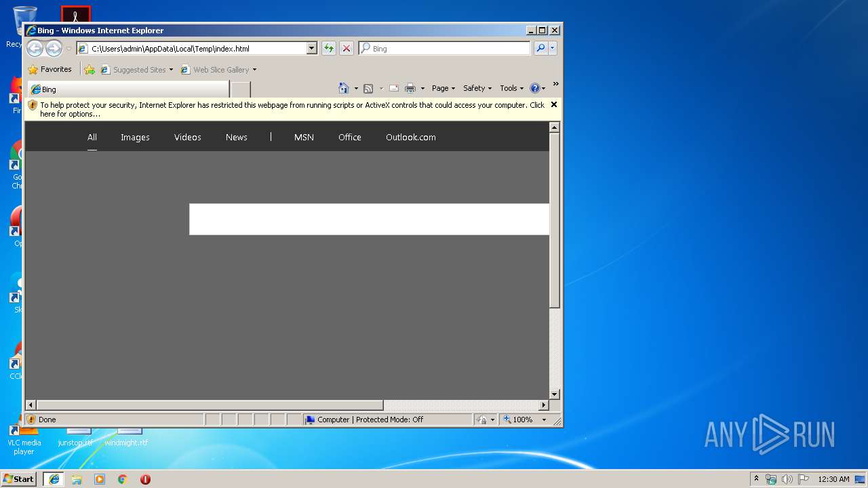Click the vertical scrollbar up arrow
This screenshot has height=488, width=868.
coord(555,127)
